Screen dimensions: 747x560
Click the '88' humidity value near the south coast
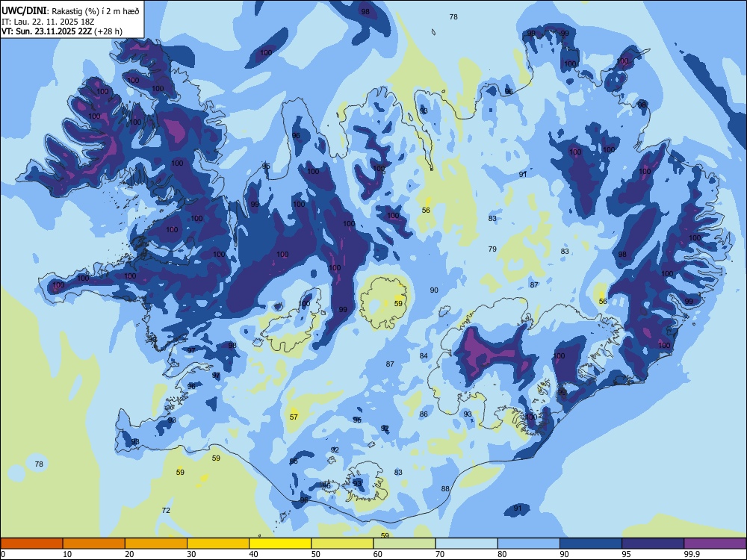[x=445, y=488]
